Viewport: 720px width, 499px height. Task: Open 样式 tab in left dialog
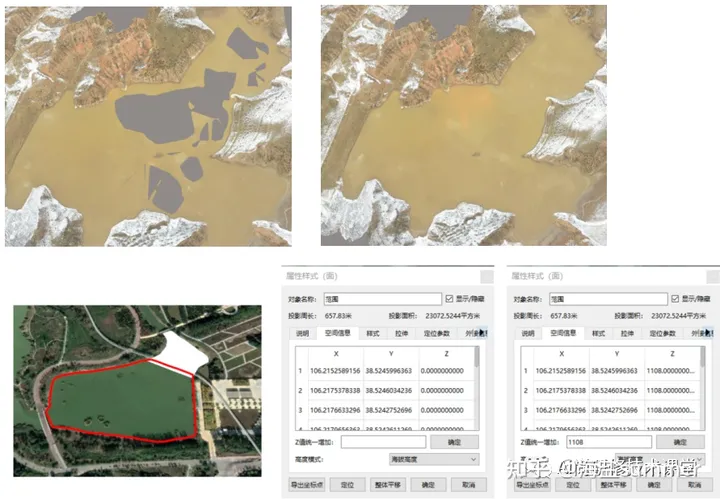coord(373,333)
